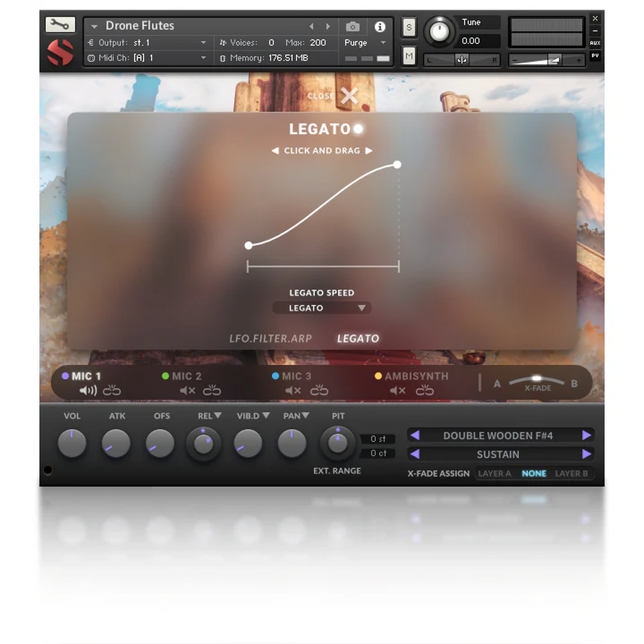The width and height of the screenshot is (644, 644).
Task: Select next instrument with right purple arrow
Action: 587,435
